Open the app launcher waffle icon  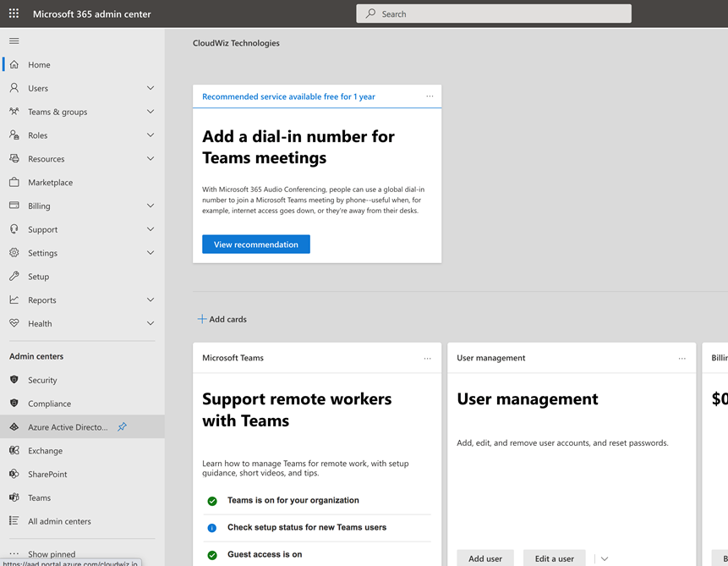pos(14,14)
